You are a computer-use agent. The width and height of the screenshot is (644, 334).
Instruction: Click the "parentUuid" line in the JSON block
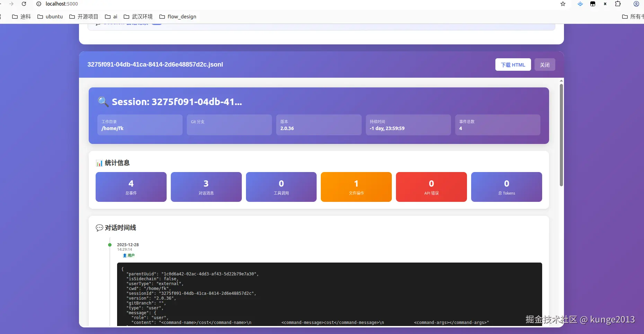(x=192, y=274)
